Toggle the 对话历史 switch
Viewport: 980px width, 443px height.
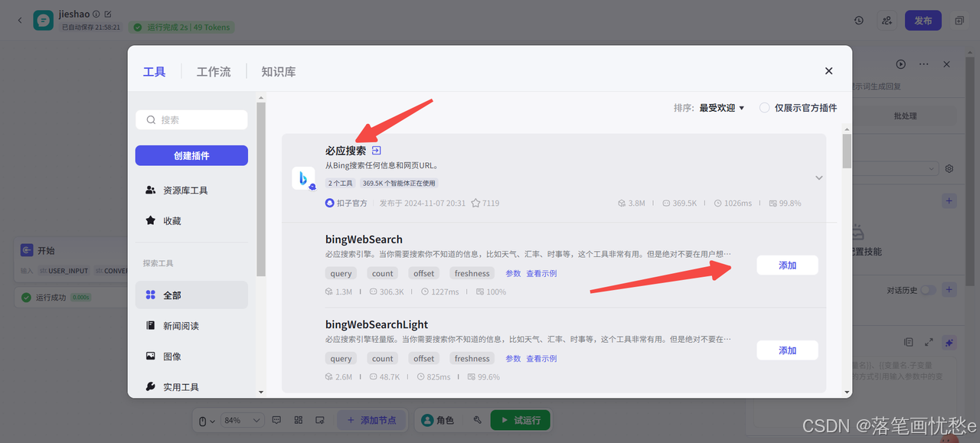point(928,290)
